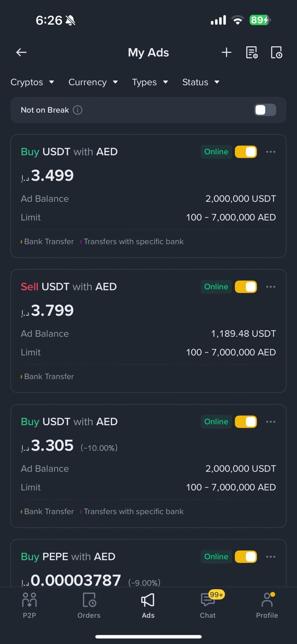Viewport: 297px width, 644px height.
Task: Open the ad settings document icon
Action: pos(251,52)
